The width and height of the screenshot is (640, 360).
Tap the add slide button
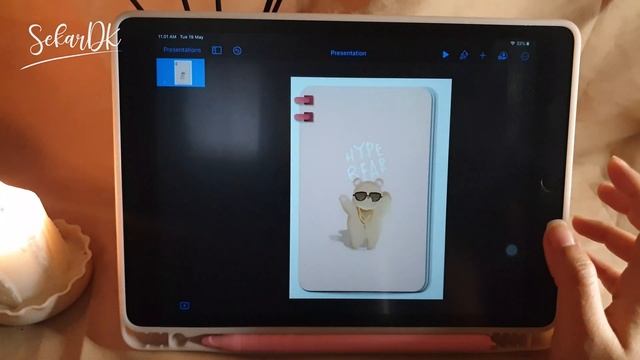point(184,305)
